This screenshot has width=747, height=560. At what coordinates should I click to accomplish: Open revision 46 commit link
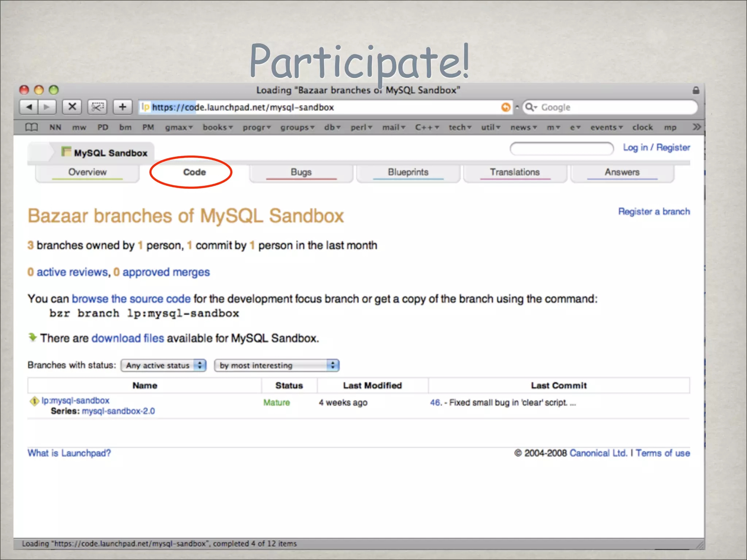(435, 402)
